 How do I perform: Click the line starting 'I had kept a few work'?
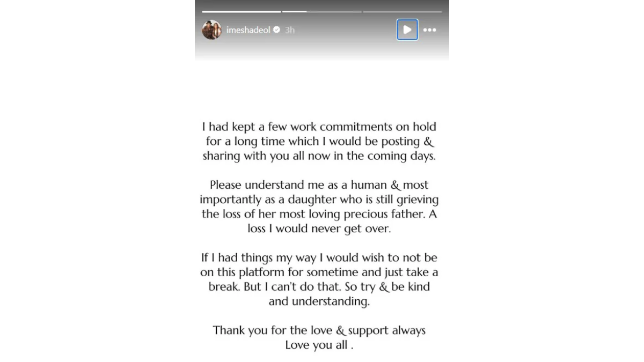319,127
